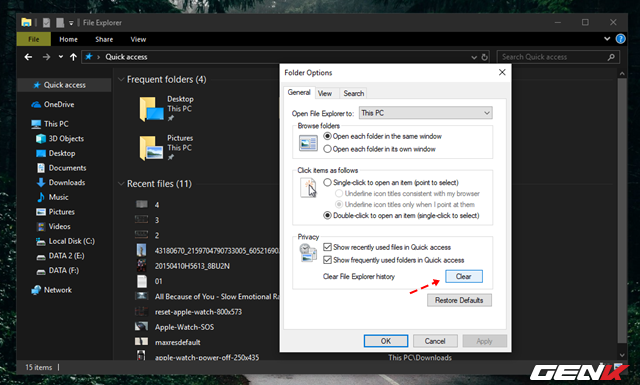The width and height of the screenshot is (640, 385).
Task: Click the search magnifier icon
Action: click(x=611, y=57)
